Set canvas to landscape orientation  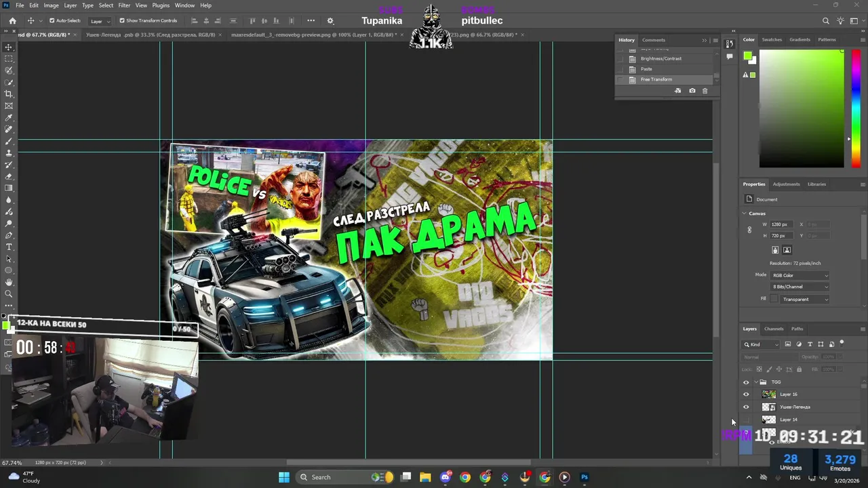point(787,250)
